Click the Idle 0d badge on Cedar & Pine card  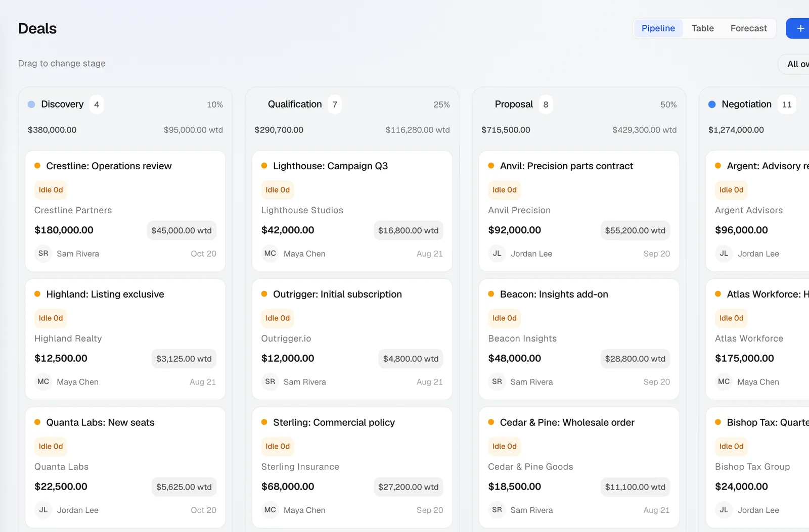coord(505,447)
